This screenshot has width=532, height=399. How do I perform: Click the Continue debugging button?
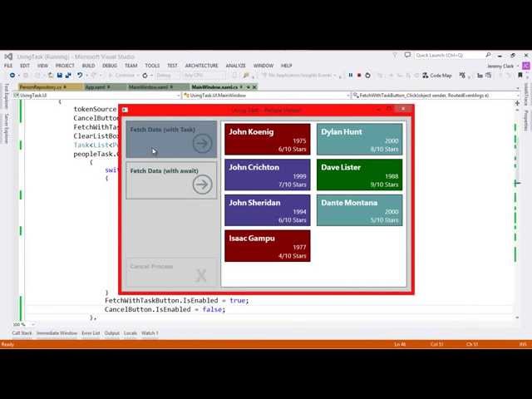pos(121,75)
